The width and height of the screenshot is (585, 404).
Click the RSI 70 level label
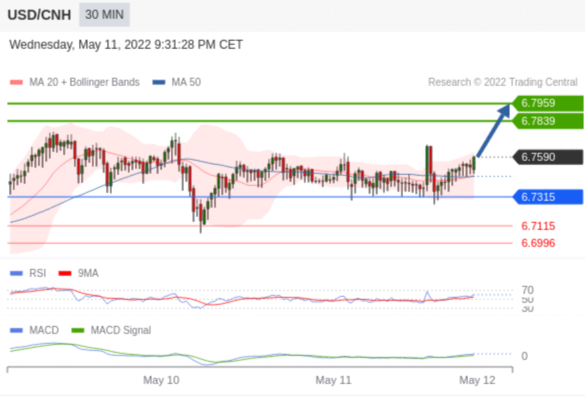point(528,290)
